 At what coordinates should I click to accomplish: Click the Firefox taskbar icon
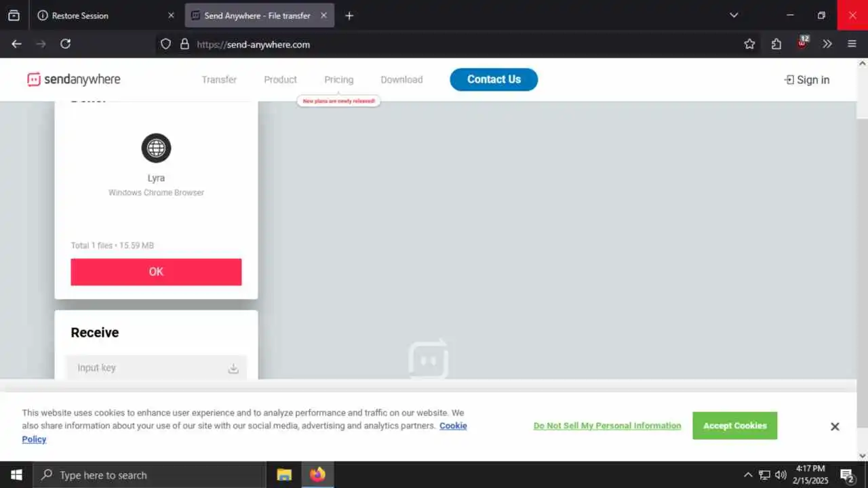[x=317, y=475]
